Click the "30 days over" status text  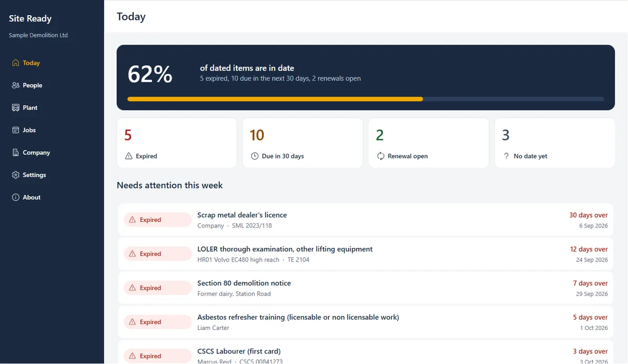tap(589, 215)
